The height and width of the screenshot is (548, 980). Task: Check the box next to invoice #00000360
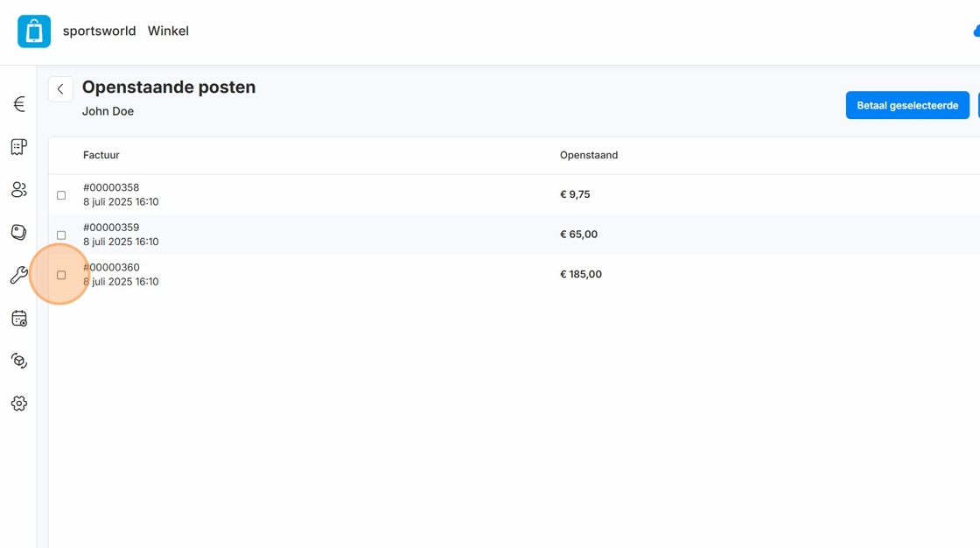(61, 275)
